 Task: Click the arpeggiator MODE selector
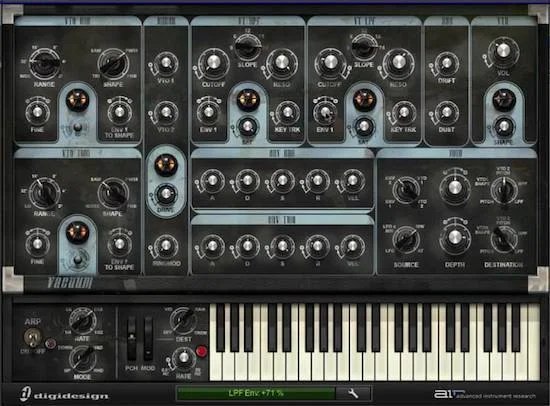83,359
